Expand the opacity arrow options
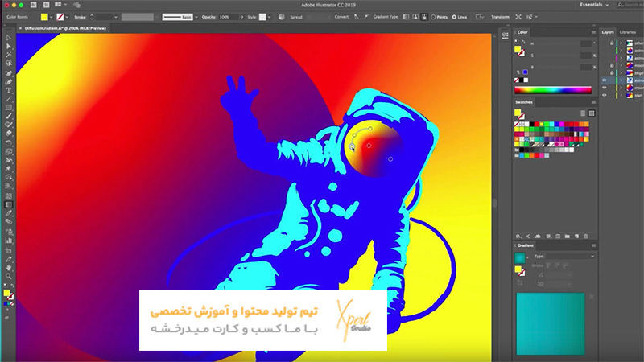This screenshot has height=362, width=644. tap(242, 17)
